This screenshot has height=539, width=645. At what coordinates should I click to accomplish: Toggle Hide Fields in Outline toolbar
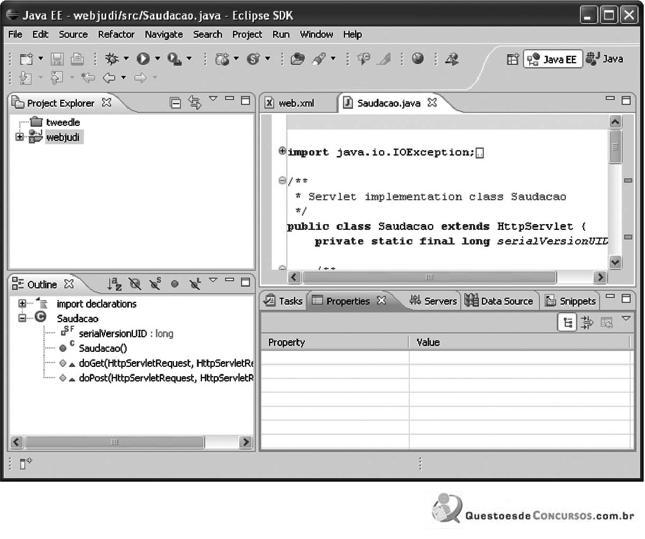click(135, 284)
